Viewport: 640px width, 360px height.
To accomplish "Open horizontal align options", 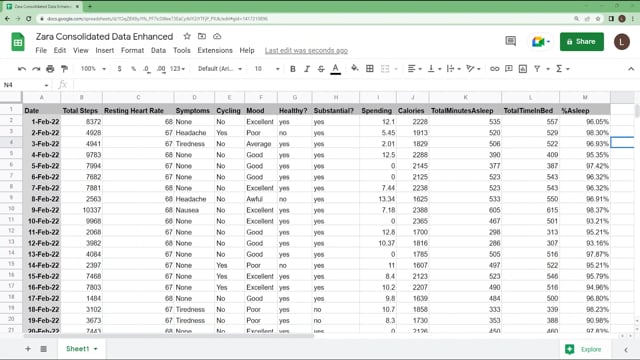I will click(414, 69).
